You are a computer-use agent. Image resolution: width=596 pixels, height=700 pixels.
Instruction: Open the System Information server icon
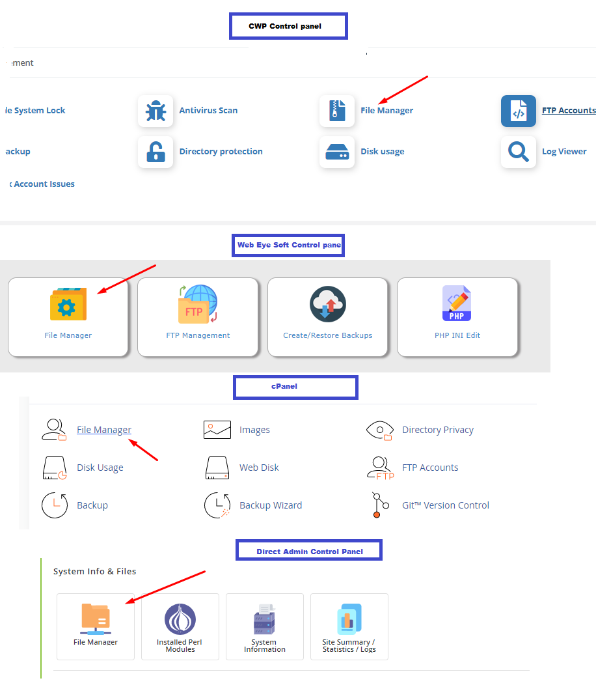tap(265, 619)
